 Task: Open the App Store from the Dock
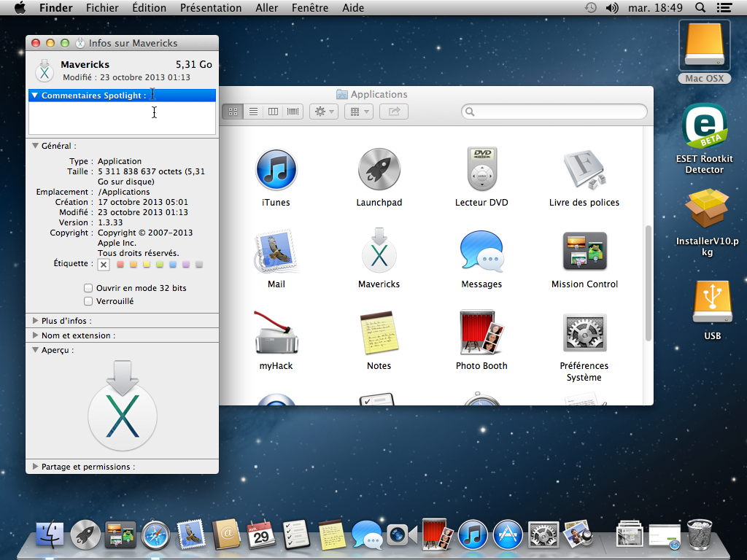508,534
